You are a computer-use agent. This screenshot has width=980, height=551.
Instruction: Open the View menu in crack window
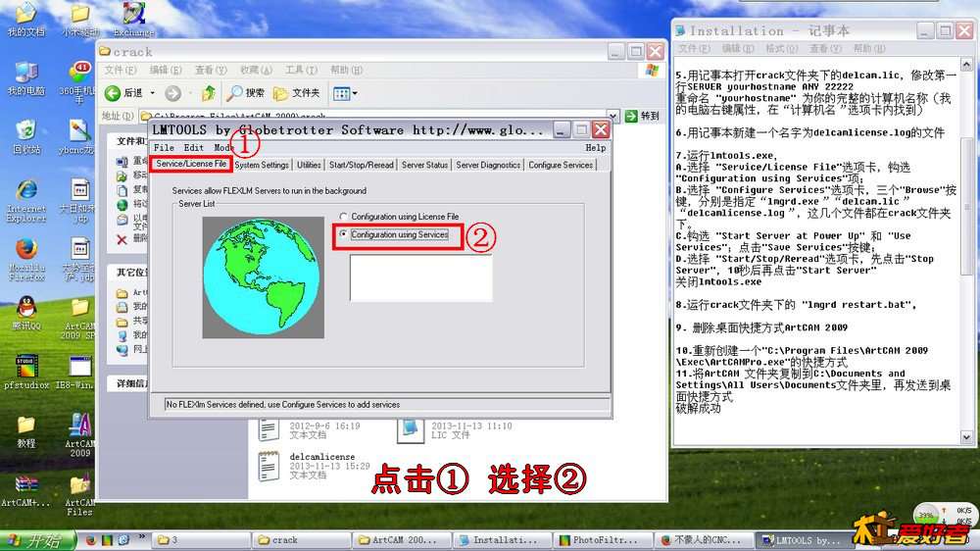pyautogui.click(x=211, y=70)
